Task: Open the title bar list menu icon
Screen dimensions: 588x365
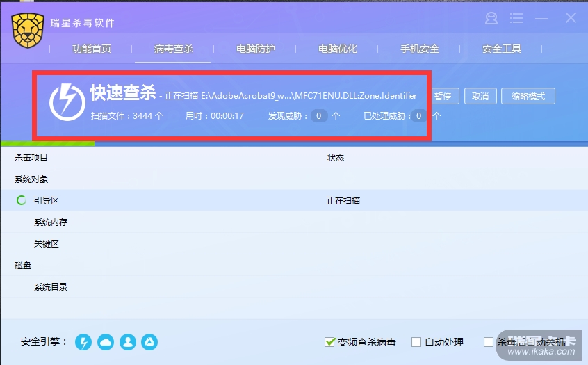Action: tap(516, 18)
